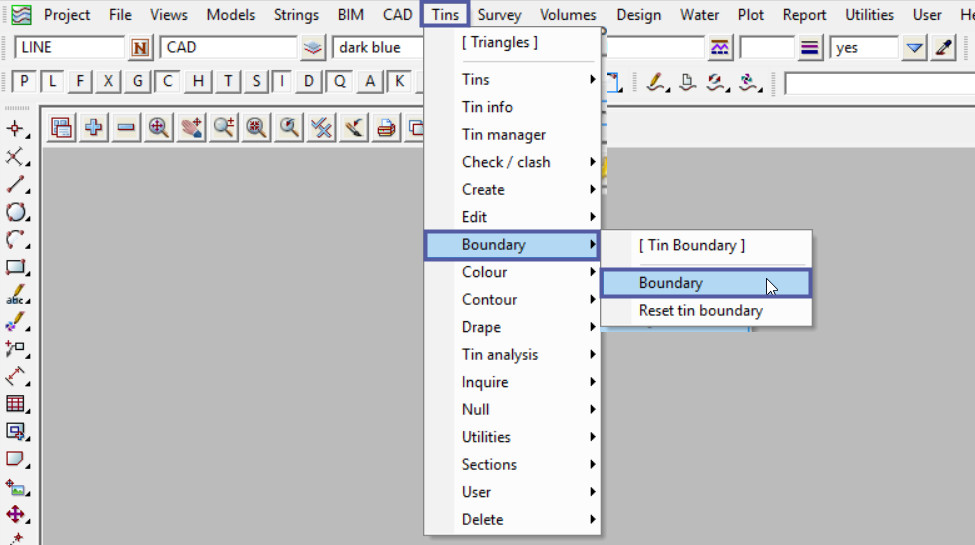Screen dimensions: 975x545
Task: Click the layers model picker icon beside CAD
Action: tap(314, 48)
